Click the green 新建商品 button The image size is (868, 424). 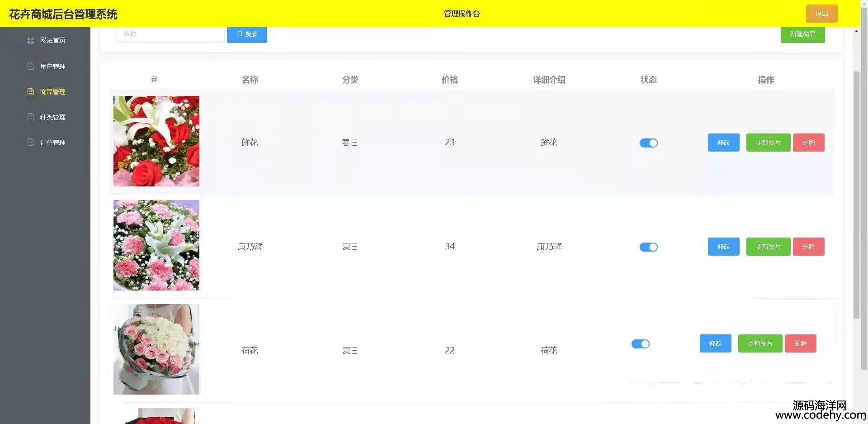pyautogui.click(x=802, y=34)
